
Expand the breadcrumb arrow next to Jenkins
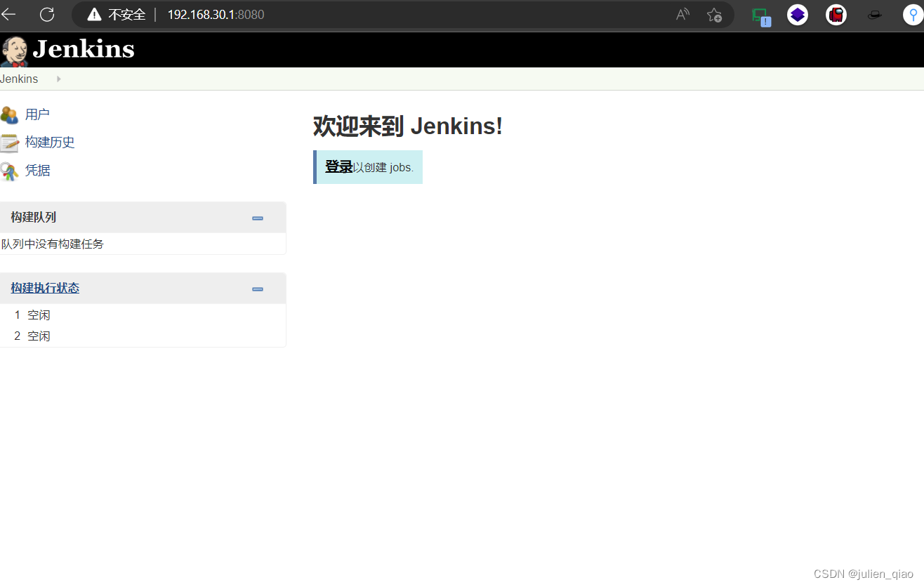[59, 79]
